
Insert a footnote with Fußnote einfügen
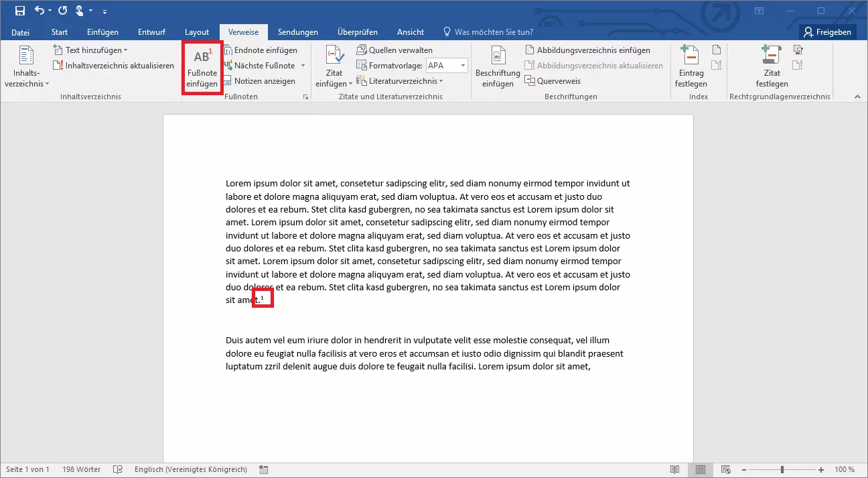(x=202, y=68)
